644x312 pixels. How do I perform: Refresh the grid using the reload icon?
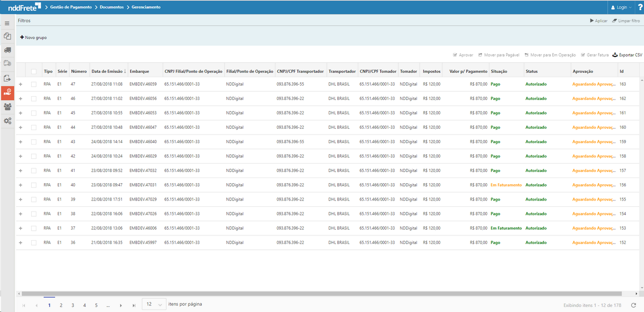633,305
